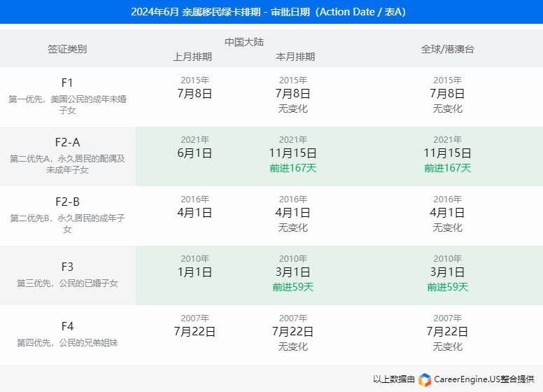Viewport: 543px width, 392px height.
Task: Select the 签证类别 column header
Action: click(x=67, y=49)
